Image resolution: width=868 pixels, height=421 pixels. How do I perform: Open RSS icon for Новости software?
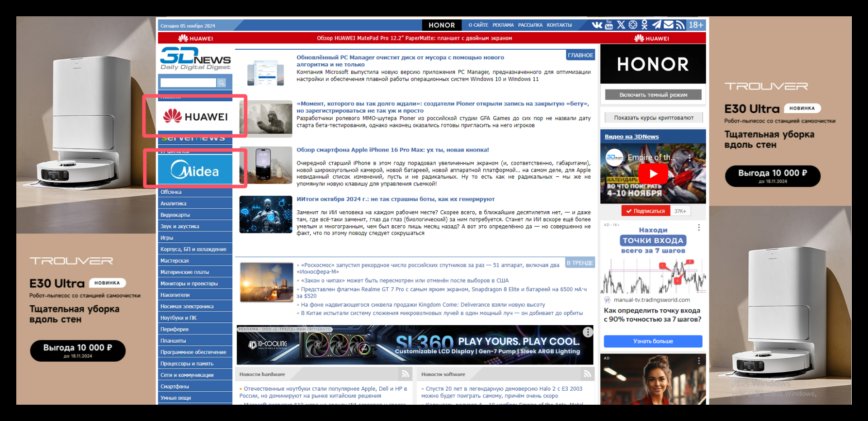(587, 374)
